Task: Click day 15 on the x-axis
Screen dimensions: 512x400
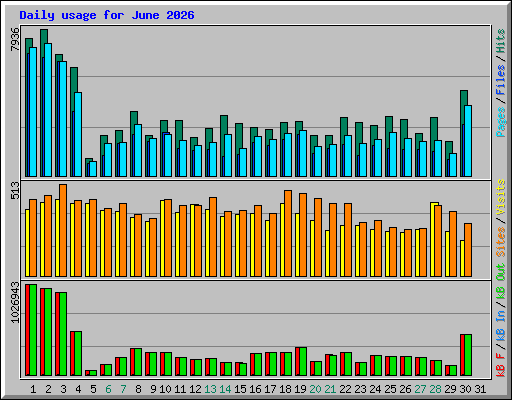Action: (240, 389)
